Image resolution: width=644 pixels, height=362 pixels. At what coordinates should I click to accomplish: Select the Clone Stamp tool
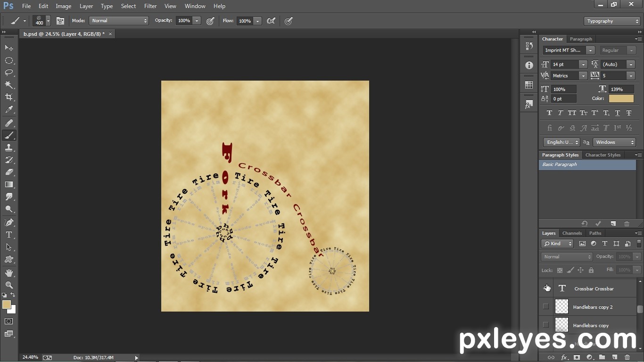point(9,148)
